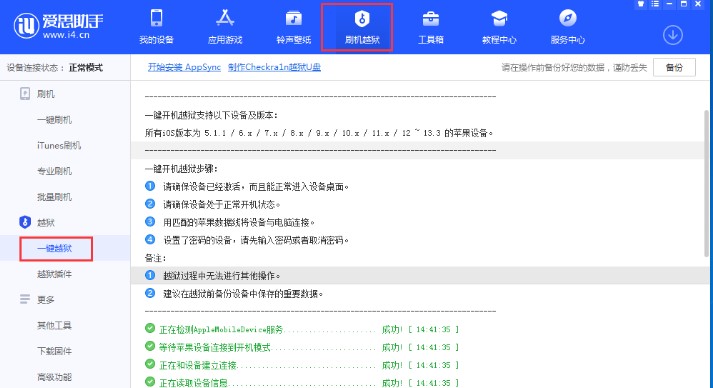Image resolution: width=713 pixels, height=388 pixels.
Task: Click the 建议在越狱前备份设备中保存的重要数据 note
Action: [243, 294]
